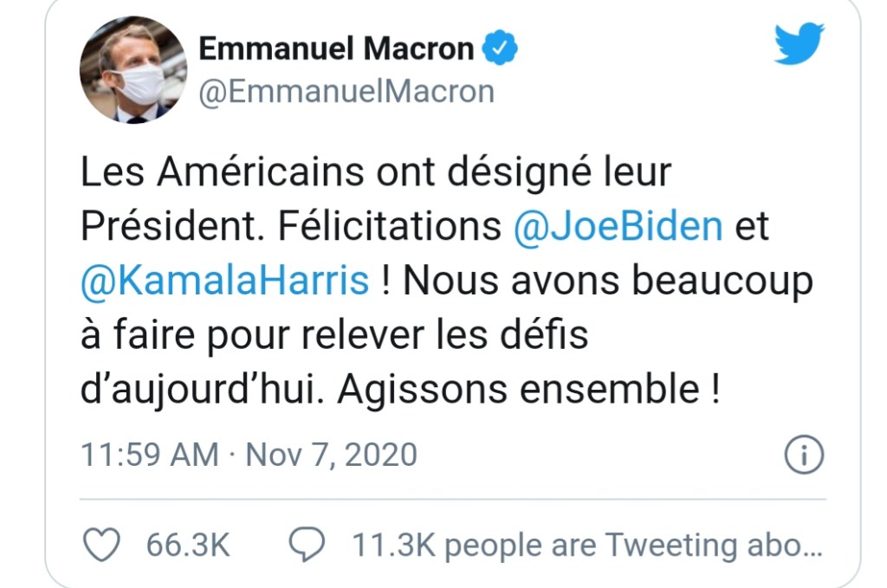Click the Emmanuel Macron display name
Screen dimensions: 887x588
pos(336,48)
